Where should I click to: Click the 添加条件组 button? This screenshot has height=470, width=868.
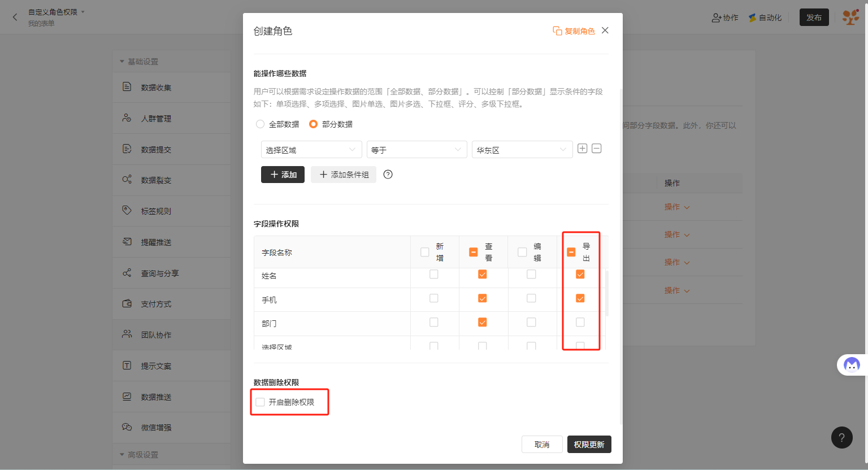(x=344, y=175)
